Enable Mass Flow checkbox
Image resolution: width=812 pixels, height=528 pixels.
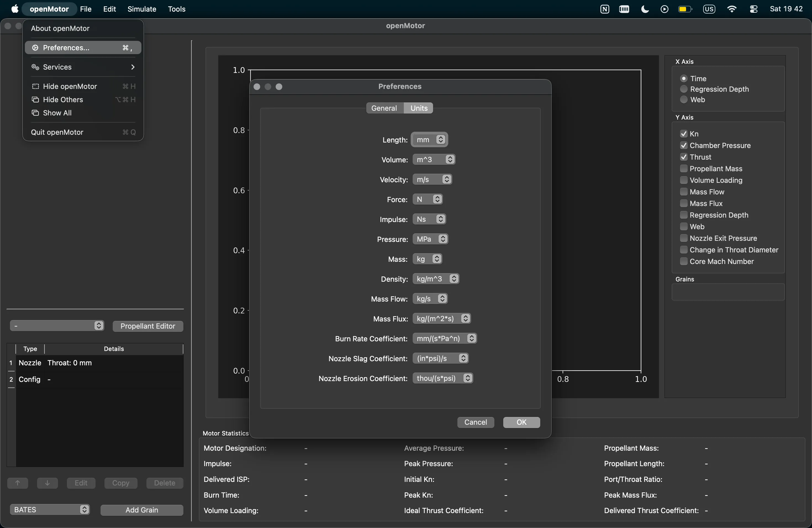[684, 192]
